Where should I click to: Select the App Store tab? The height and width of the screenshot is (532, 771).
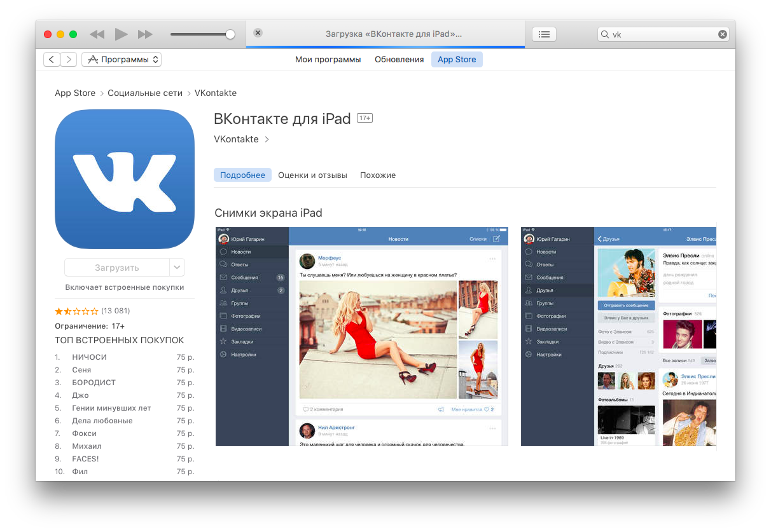[457, 59]
